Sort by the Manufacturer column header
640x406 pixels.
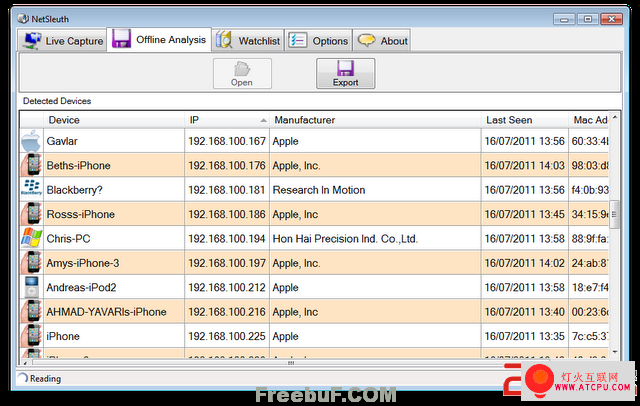[375, 120]
